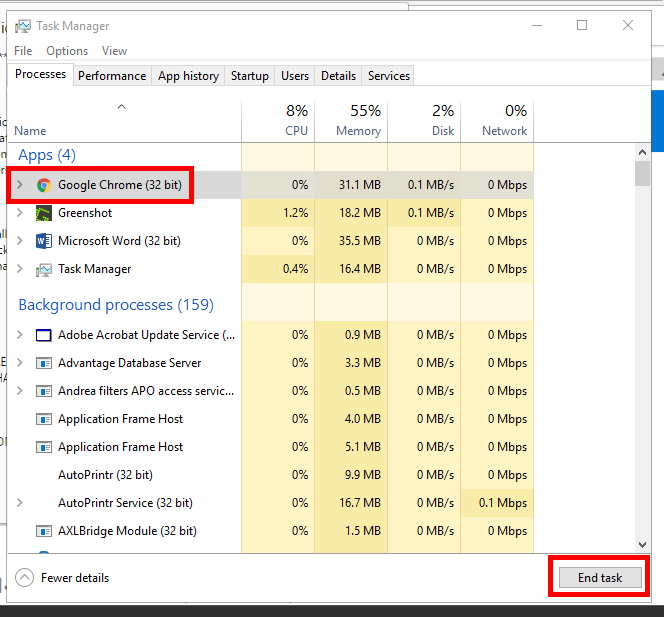Switch to the Startup tab

(250, 76)
